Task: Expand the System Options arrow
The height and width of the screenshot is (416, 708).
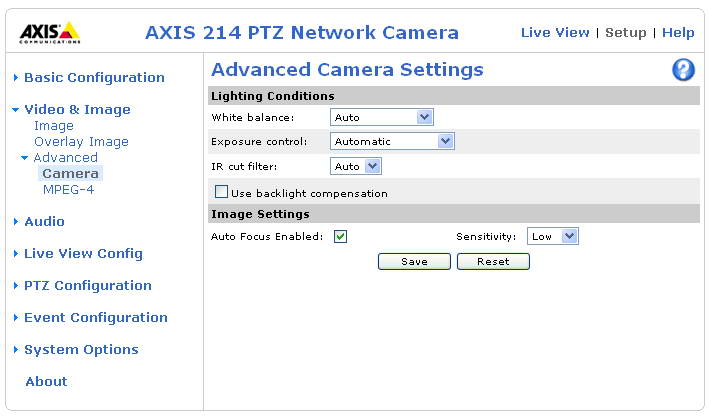Action: point(16,350)
